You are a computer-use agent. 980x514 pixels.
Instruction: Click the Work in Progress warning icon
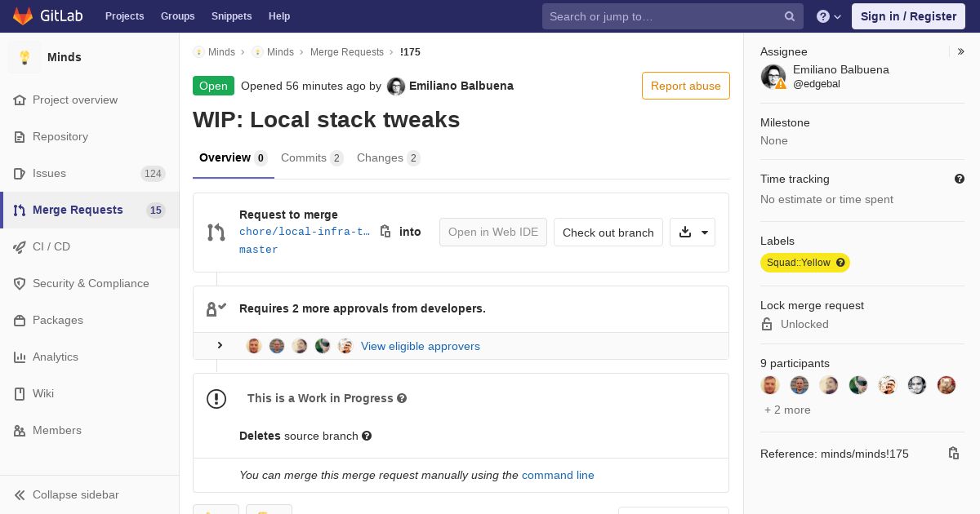tap(216, 398)
